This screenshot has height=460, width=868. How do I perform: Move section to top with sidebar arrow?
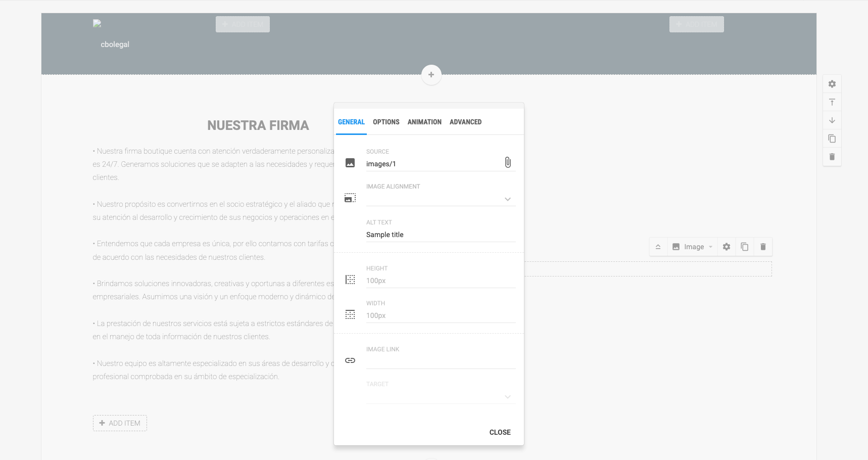832,102
